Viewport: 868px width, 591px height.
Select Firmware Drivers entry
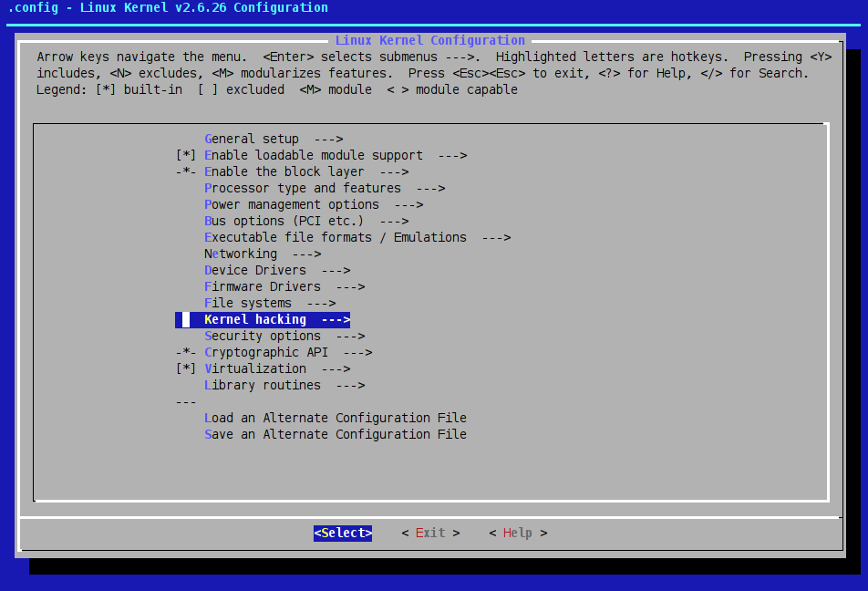point(284,287)
